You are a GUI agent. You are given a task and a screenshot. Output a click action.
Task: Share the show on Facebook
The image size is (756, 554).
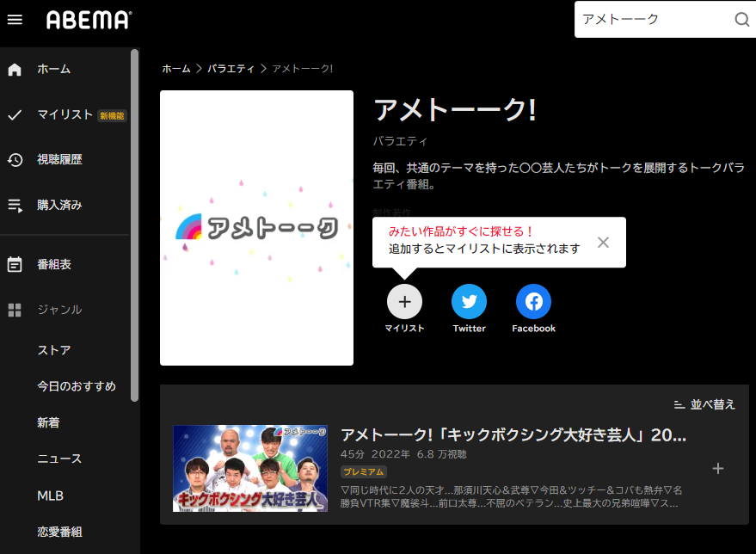point(533,301)
